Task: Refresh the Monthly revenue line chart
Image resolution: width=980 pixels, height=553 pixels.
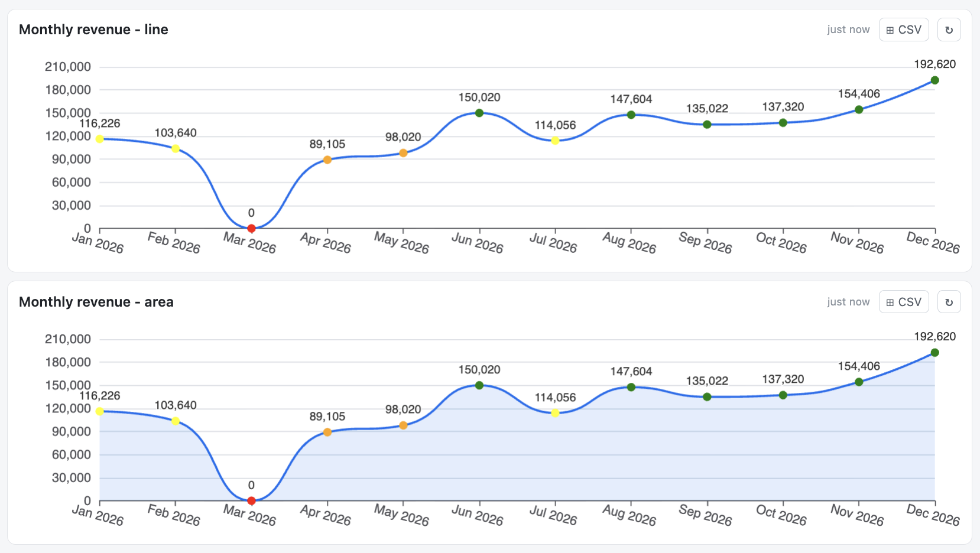Action: click(x=949, y=30)
